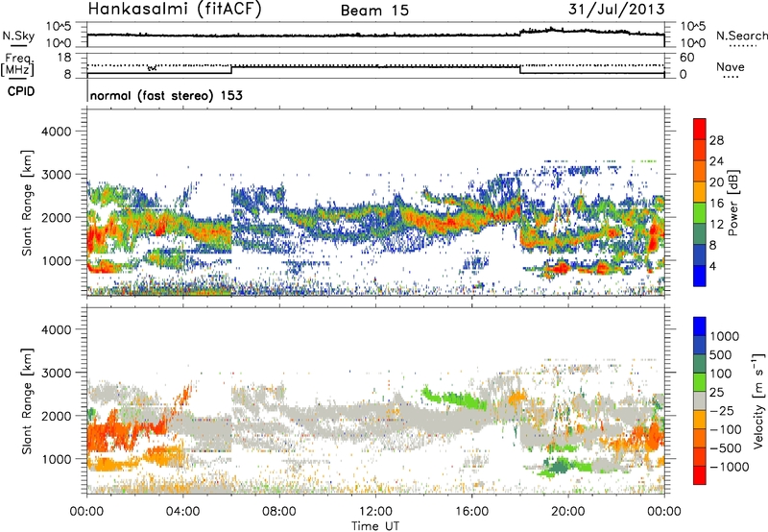
Task: Select the Power [dB] colorbar label
Action: click(732, 203)
